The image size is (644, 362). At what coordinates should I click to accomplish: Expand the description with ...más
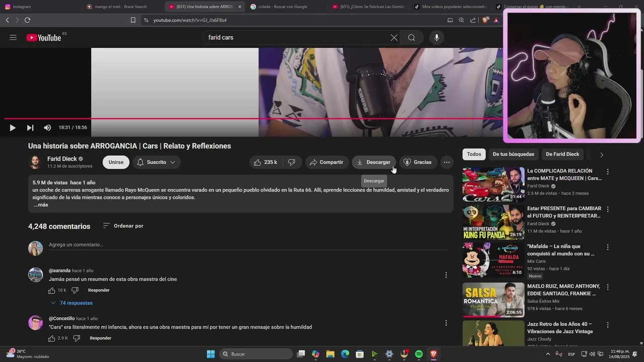tap(41, 205)
